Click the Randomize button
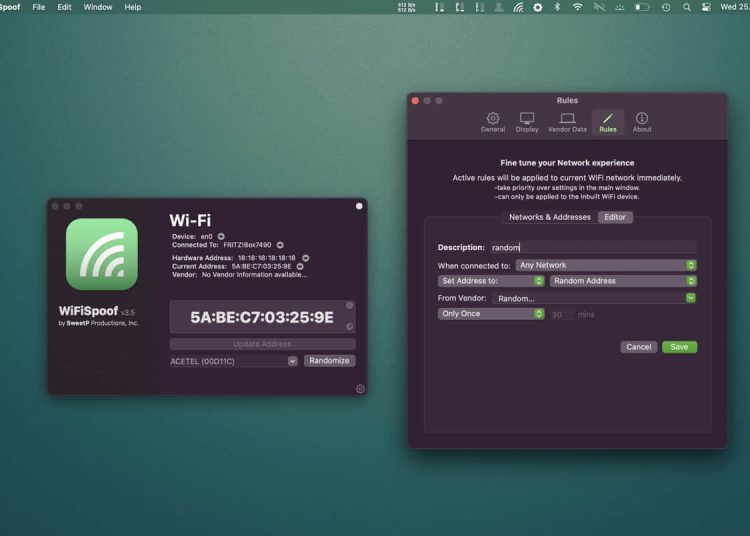 point(329,361)
